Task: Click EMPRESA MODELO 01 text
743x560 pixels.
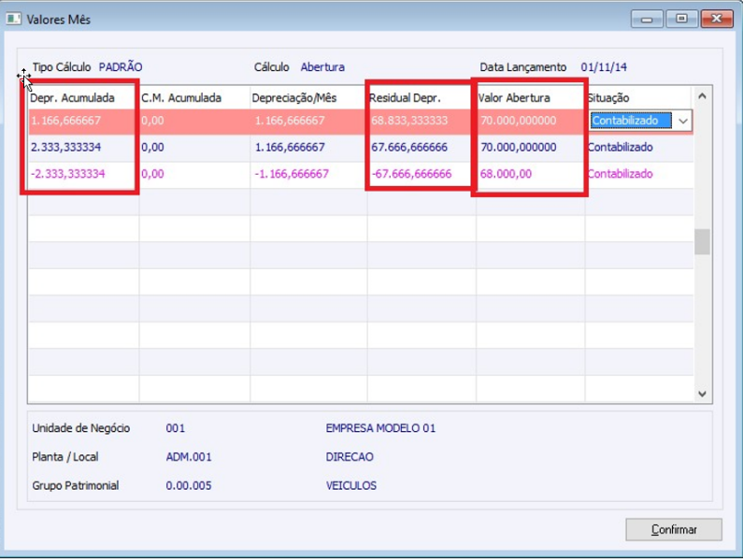Action: click(380, 428)
